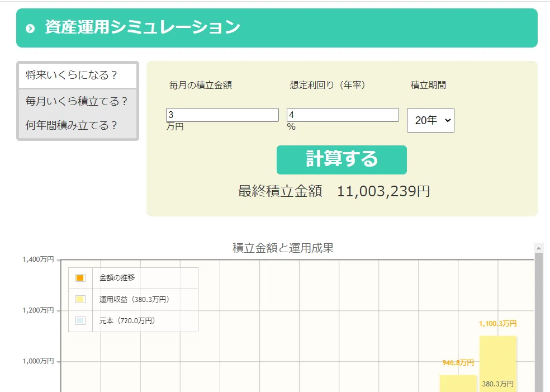
Task: Click the 380.3万円 label inside the bar
Action: (497, 384)
